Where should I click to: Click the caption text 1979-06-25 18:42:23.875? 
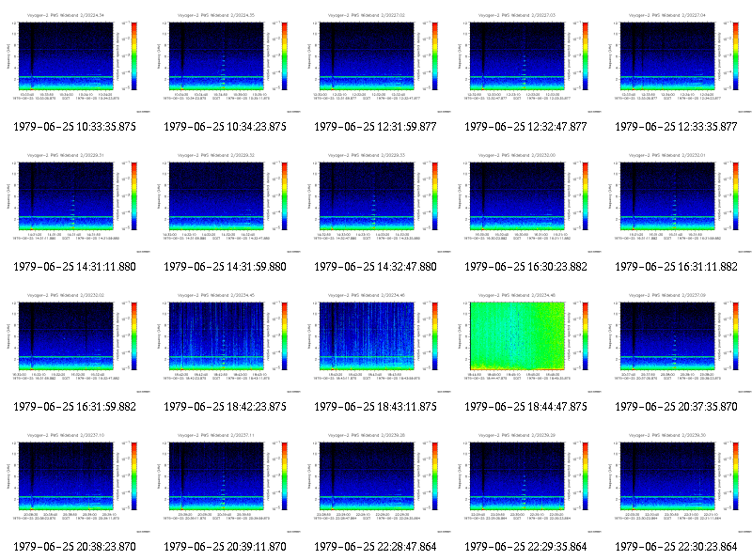click(226, 407)
